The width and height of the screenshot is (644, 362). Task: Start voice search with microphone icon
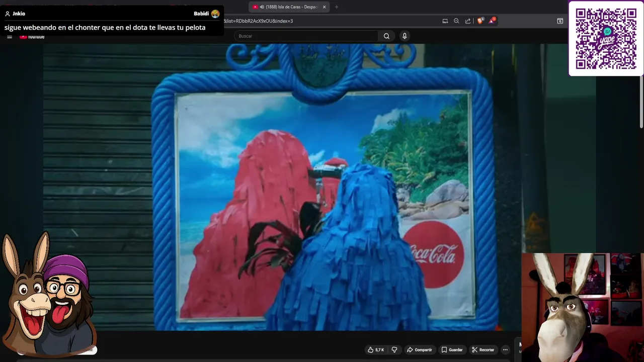405,36
